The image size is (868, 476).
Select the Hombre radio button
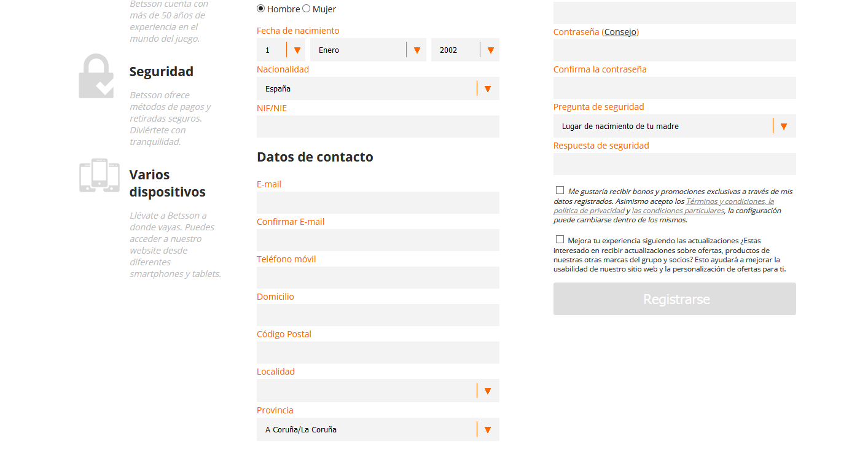[x=261, y=9]
